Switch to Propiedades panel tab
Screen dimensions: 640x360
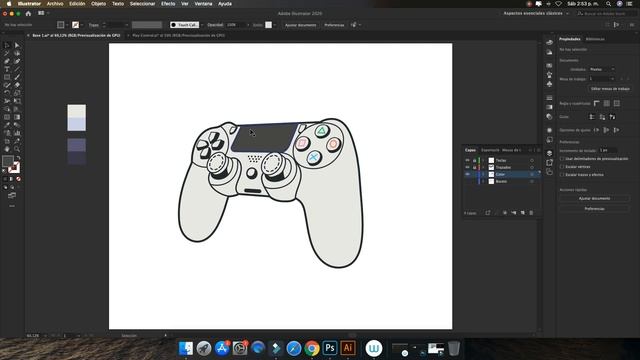click(569, 39)
